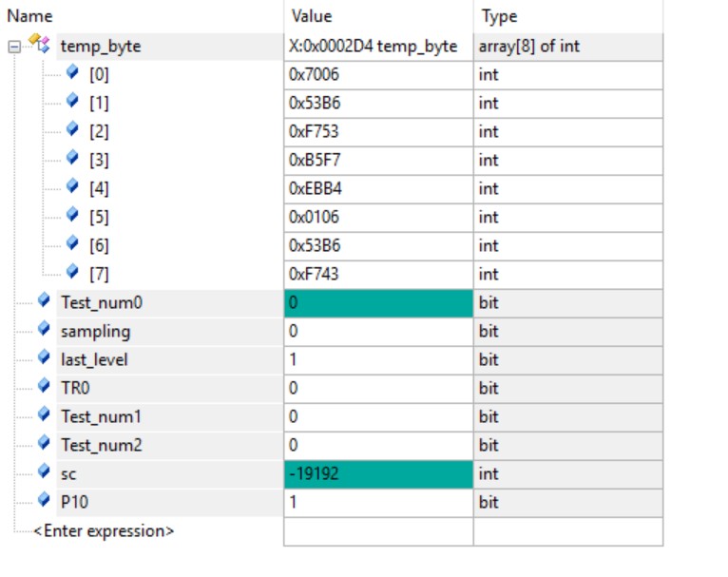Select array element [7] row
The height and width of the screenshot is (577, 728).
99,274
